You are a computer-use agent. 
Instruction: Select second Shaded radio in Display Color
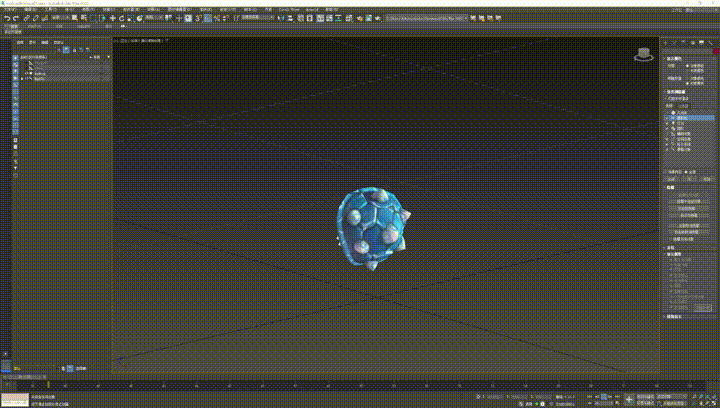687,84
